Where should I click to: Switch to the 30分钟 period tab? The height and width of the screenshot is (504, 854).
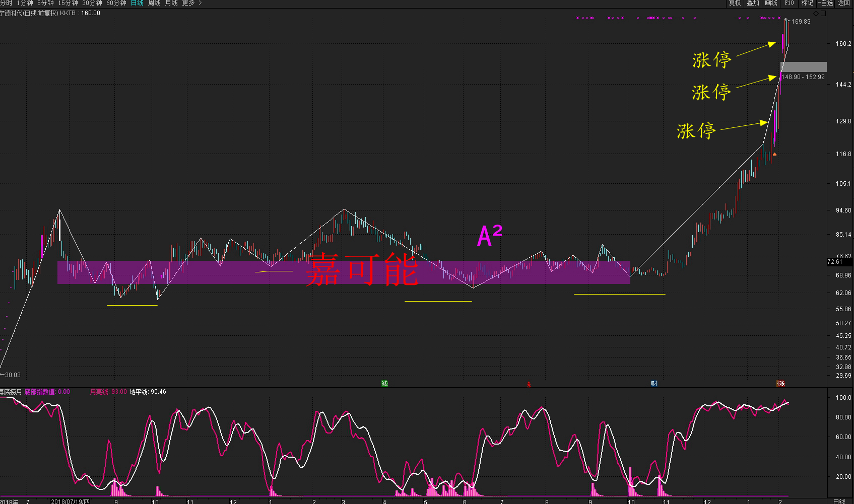92,3
